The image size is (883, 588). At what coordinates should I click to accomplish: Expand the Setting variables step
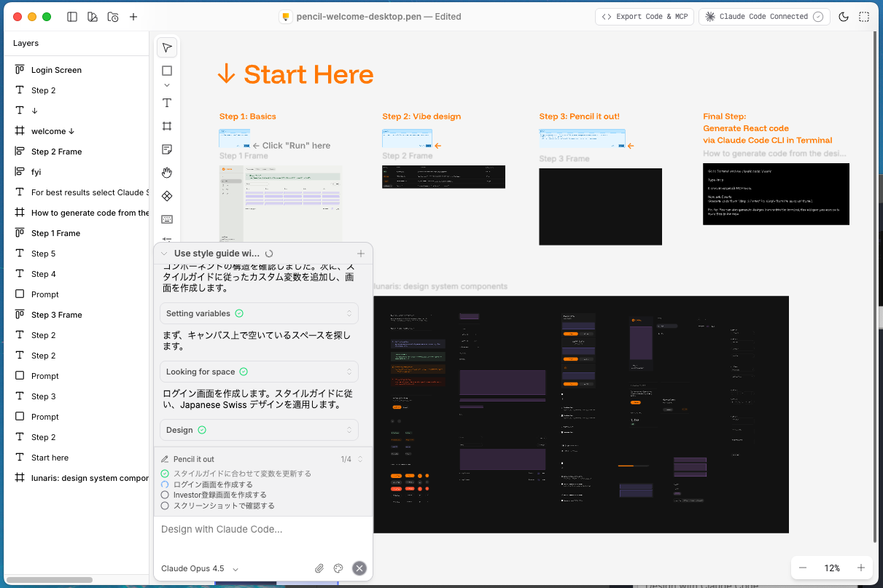[259, 313]
